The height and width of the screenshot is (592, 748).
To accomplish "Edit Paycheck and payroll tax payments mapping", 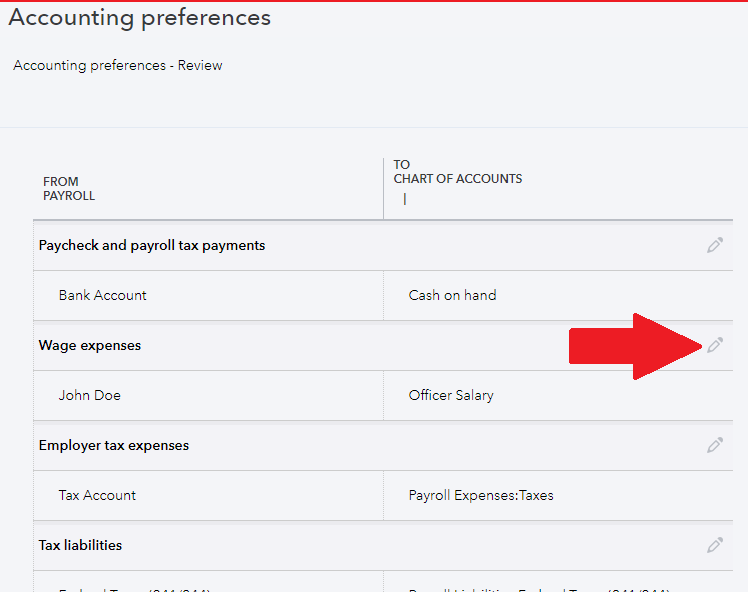I will tap(715, 245).
